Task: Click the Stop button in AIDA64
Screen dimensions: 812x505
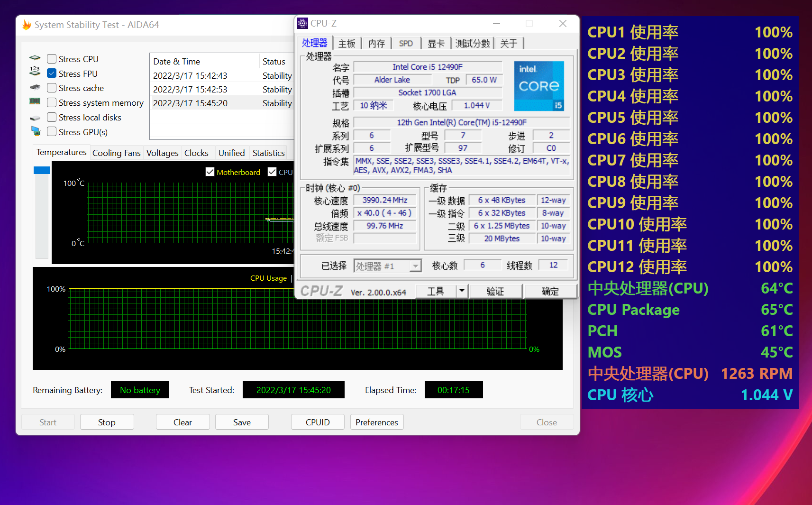Action: click(x=107, y=422)
